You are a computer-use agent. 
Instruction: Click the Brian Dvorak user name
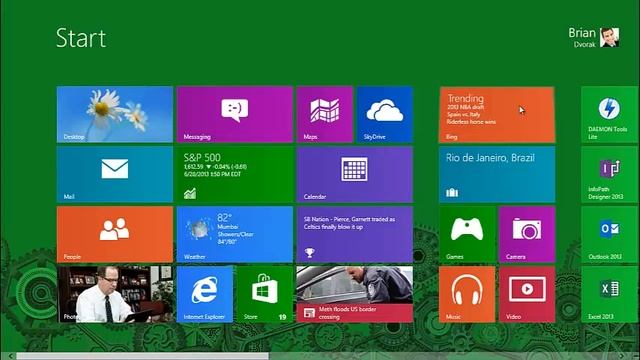[x=582, y=38]
